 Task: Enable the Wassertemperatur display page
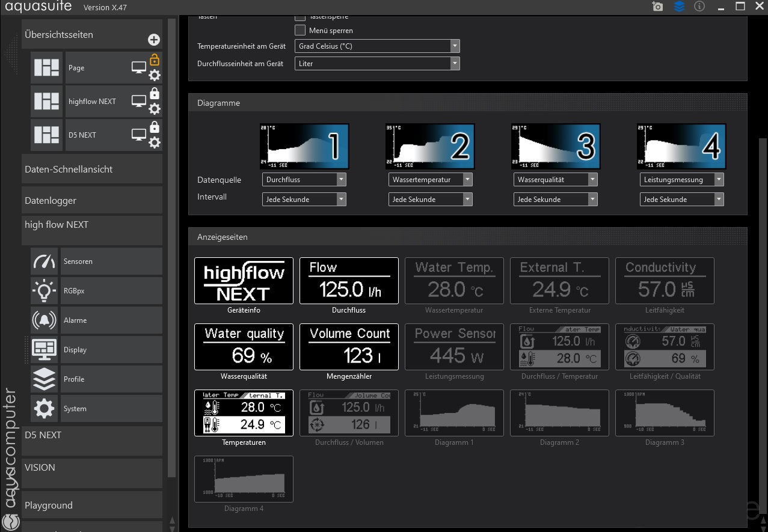coord(455,281)
